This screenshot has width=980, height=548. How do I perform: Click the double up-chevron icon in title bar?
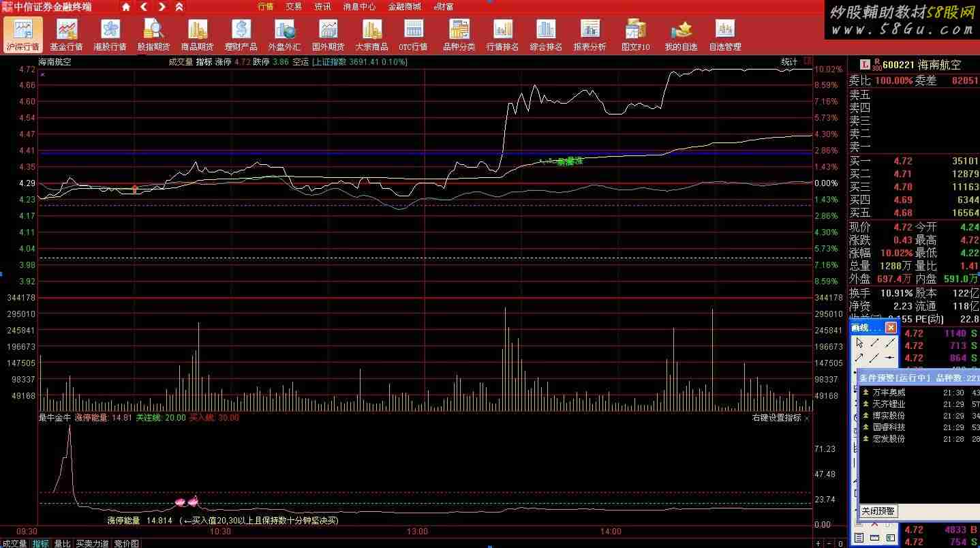(x=179, y=7)
